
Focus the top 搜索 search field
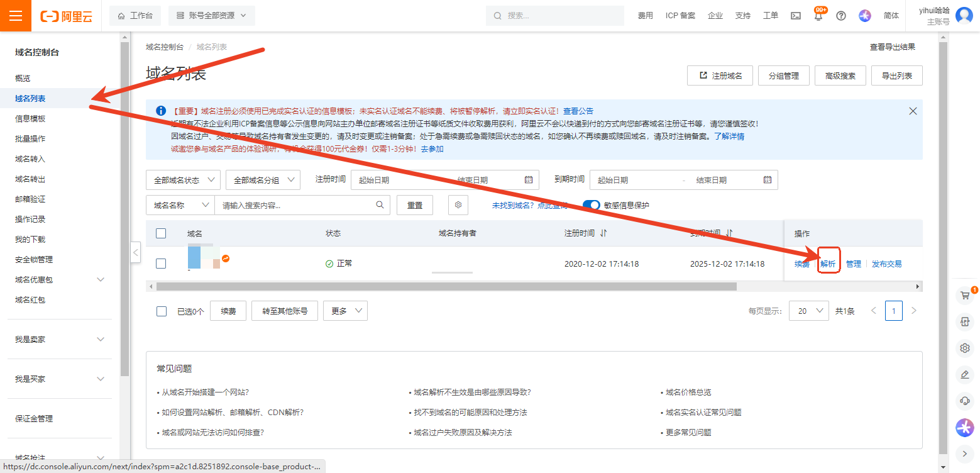tap(556, 16)
